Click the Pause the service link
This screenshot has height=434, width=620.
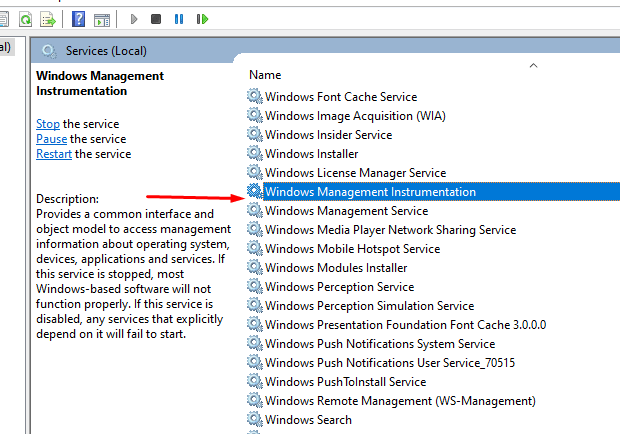point(51,139)
